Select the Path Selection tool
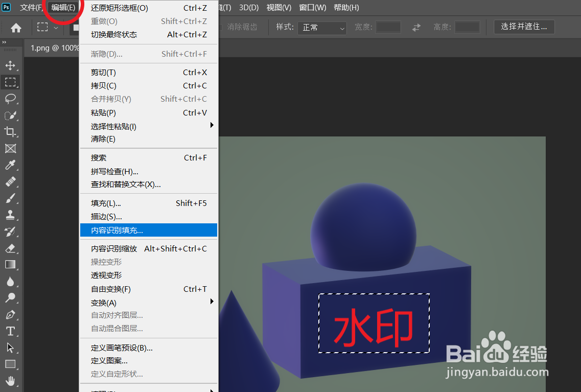Screen dimensions: 581x392 click(10, 348)
